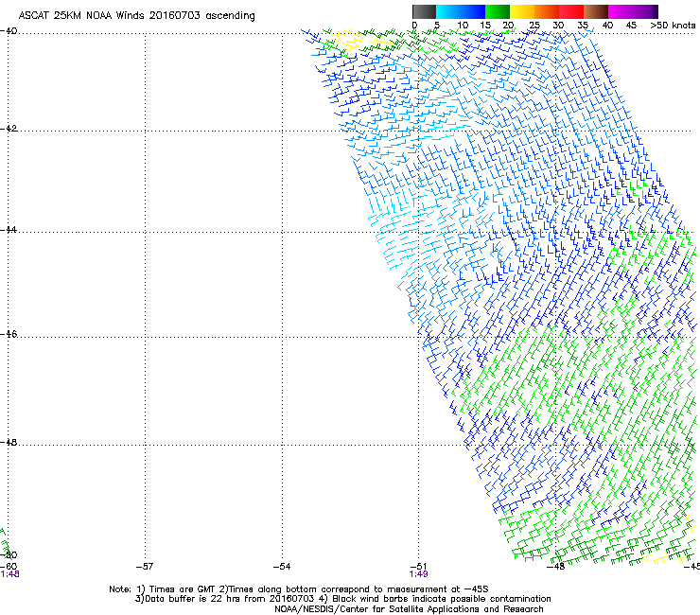Click the NOAA/NESDIS Center credit line

point(409,609)
